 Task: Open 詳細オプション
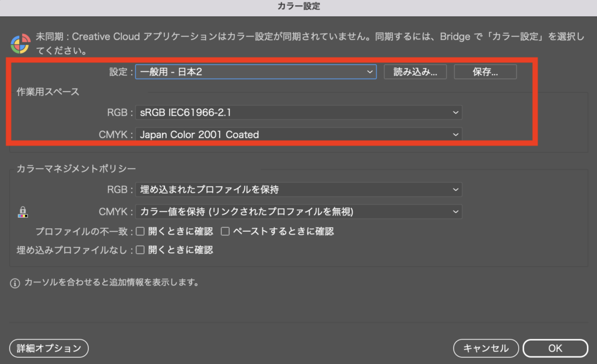tap(49, 348)
